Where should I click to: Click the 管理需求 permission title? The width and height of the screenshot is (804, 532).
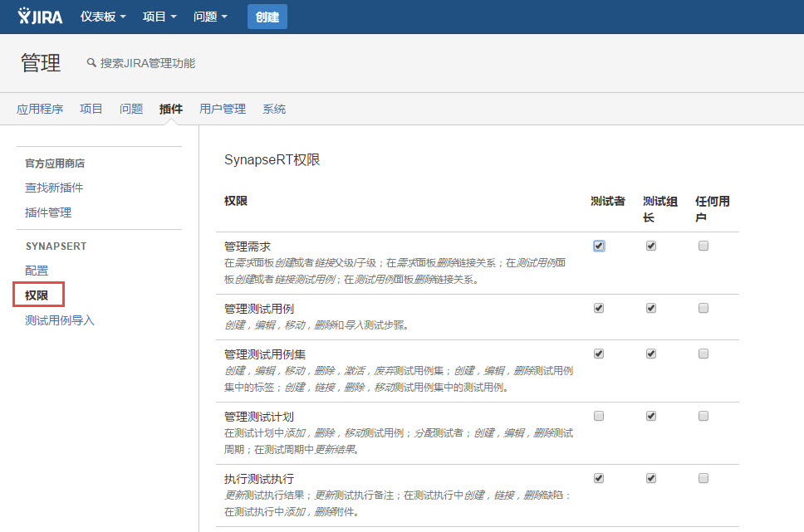(248, 246)
